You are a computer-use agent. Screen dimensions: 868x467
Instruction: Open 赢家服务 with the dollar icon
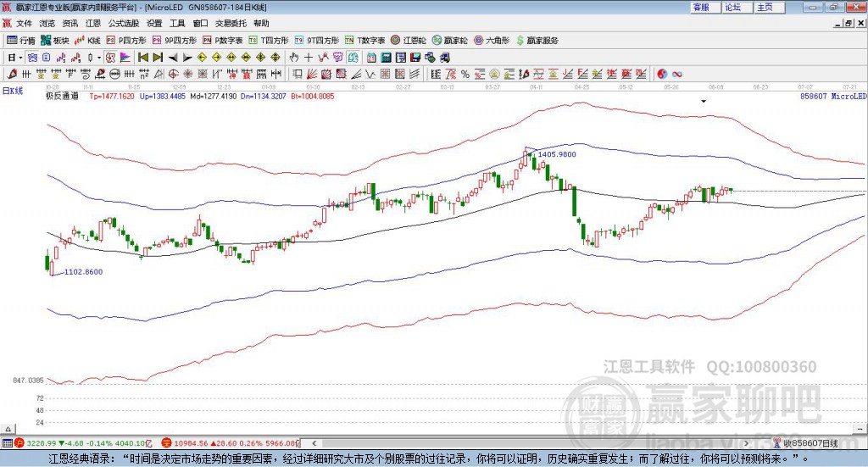(x=537, y=41)
